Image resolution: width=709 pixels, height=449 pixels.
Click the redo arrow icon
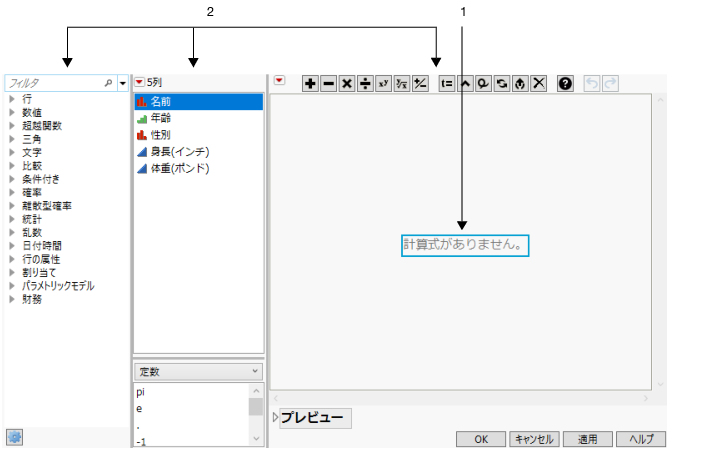coord(610,84)
